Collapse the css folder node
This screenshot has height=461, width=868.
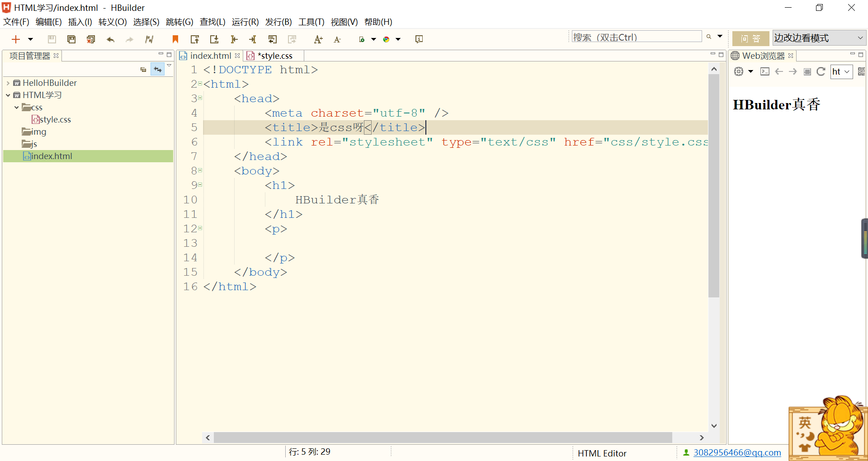click(x=17, y=108)
